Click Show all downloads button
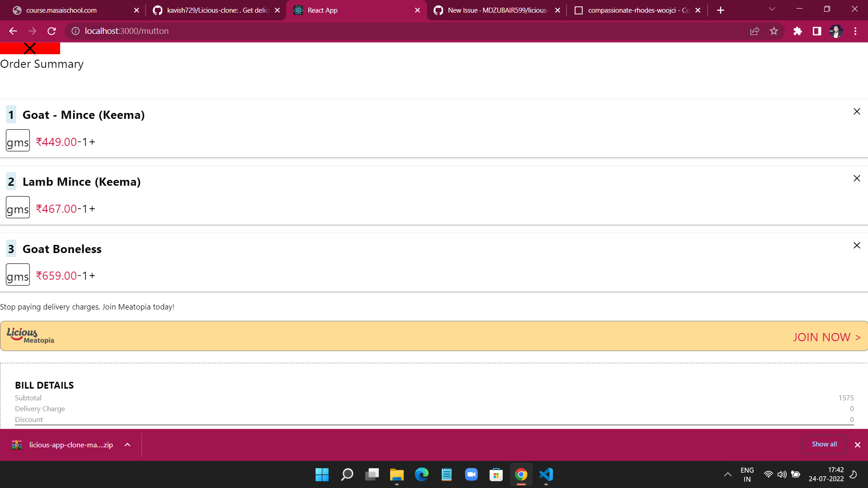Image resolution: width=868 pixels, height=488 pixels. point(824,444)
